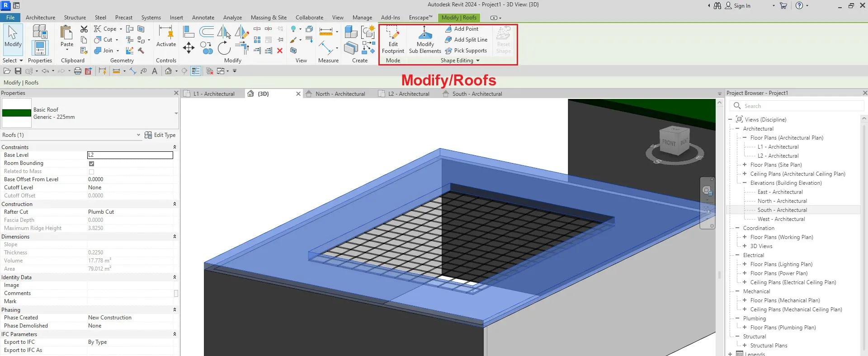Viewport: 868px width, 356px height.
Task: Click Close Inactive Views icon
Action: click(210, 71)
